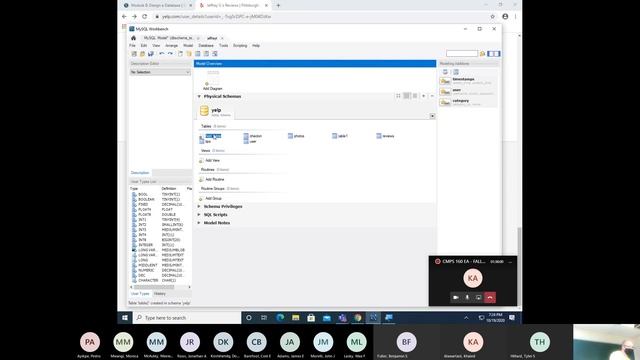Expand the SQL Scripts section
The image size is (640, 360).
(x=199, y=215)
